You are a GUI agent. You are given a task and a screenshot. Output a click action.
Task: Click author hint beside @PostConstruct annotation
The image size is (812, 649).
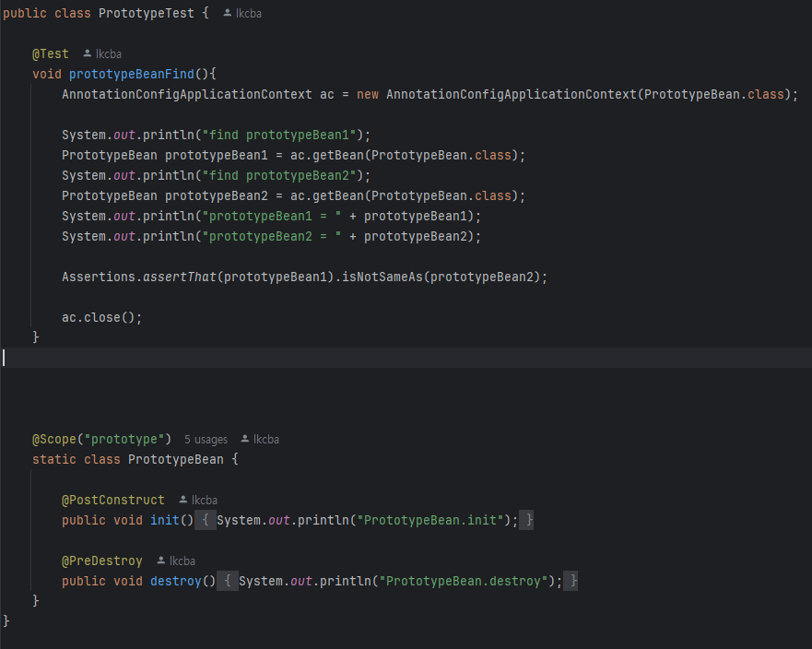point(198,500)
